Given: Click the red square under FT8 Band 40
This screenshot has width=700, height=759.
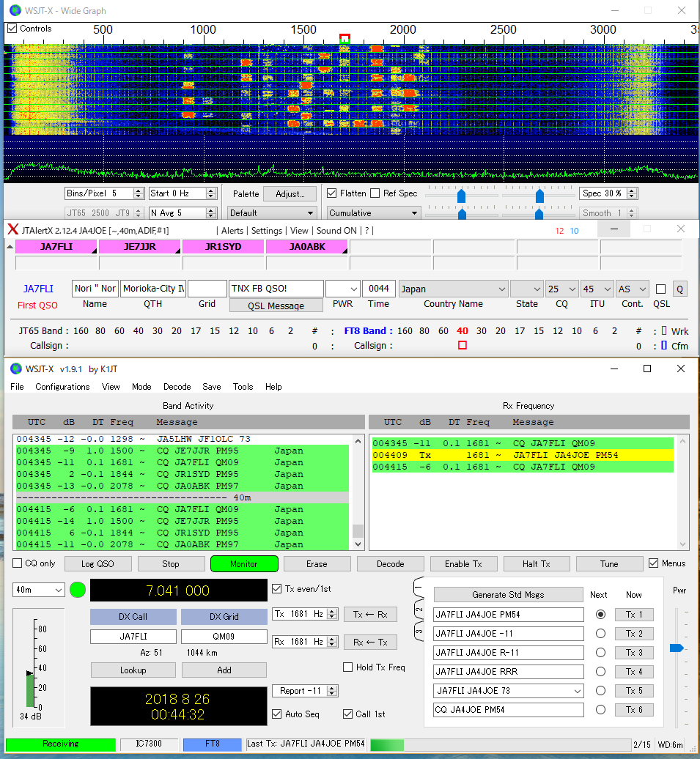Looking at the screenshot, I should (462, 345).
